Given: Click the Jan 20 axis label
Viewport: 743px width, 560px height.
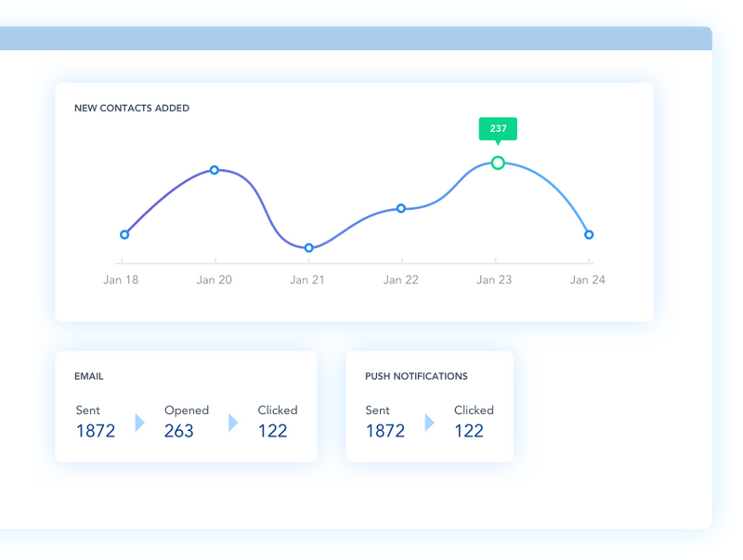Looking at the screenshot, I should [215, 280].
